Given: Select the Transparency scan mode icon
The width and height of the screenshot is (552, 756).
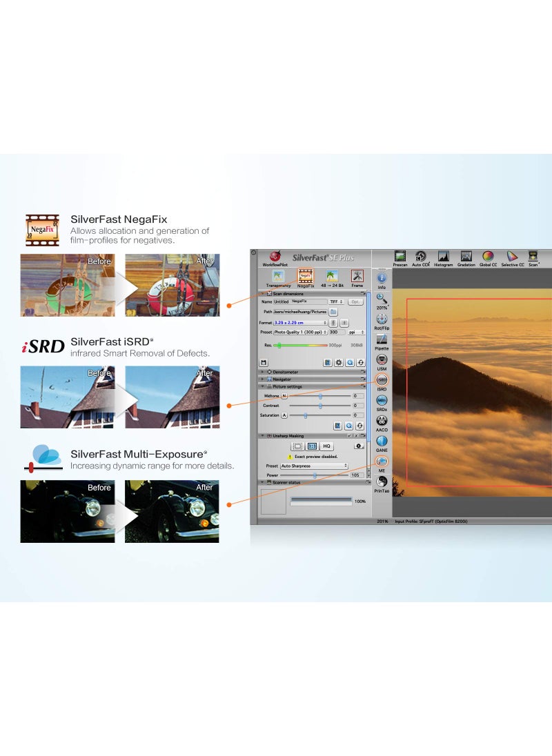Looking at the screenshot, I should (278, 278).
